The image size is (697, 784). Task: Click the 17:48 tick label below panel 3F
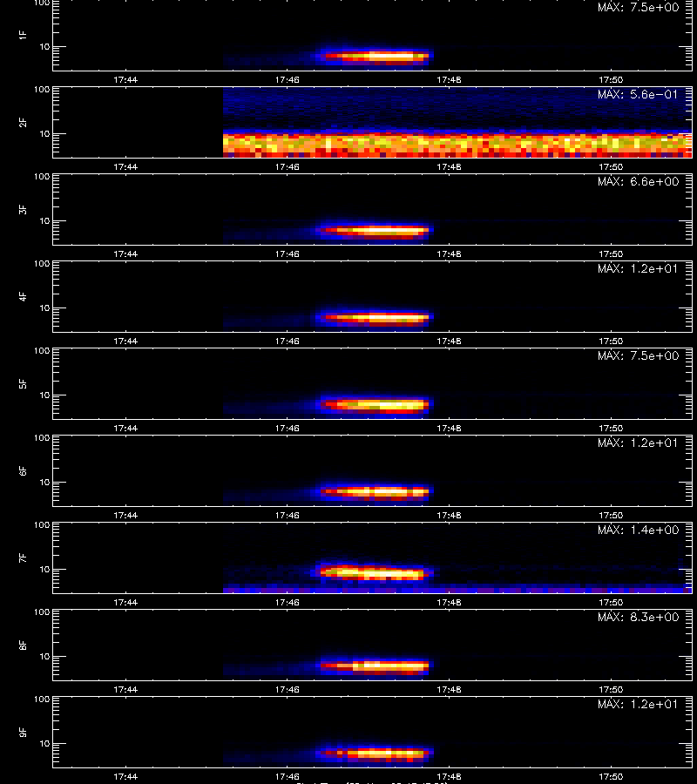point(449,253)
